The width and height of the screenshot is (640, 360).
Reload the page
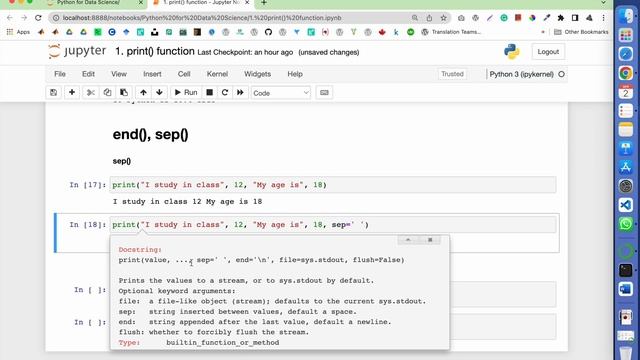[38, 18]
